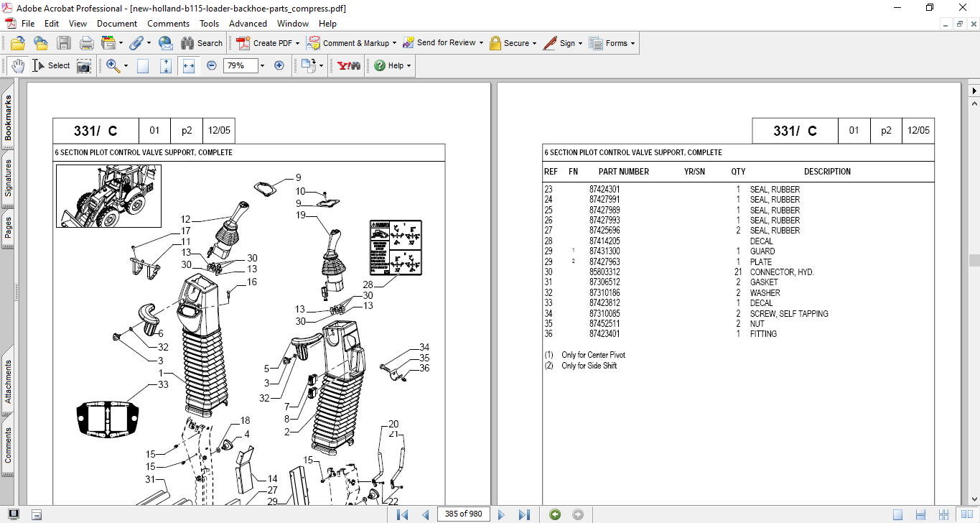Click the page number input field
Screen dimensions: 980x523
pos(463,514)
